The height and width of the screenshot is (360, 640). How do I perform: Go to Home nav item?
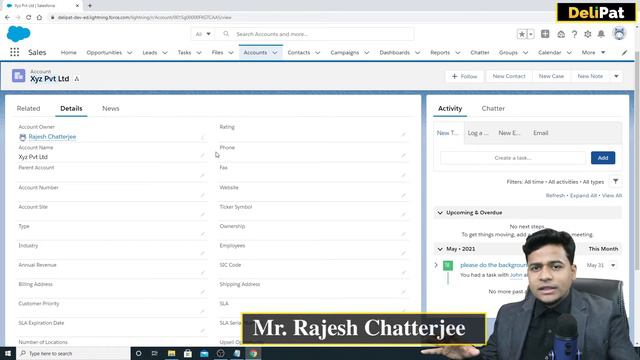coord(69,53)
